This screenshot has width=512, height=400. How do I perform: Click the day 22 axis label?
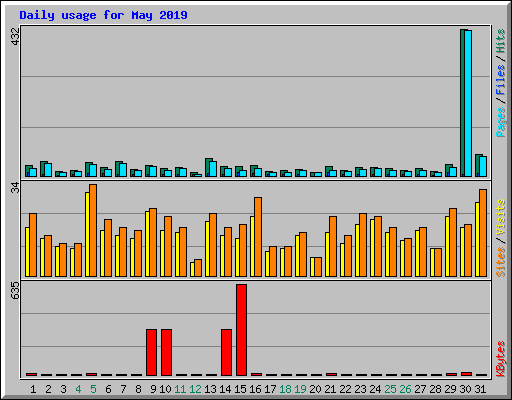click(x=345, y=389)
